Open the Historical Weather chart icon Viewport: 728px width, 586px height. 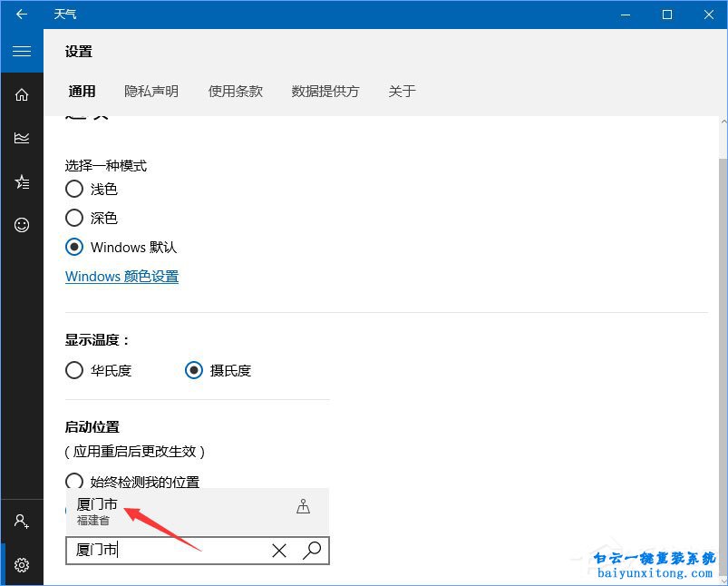coord(22,138)
